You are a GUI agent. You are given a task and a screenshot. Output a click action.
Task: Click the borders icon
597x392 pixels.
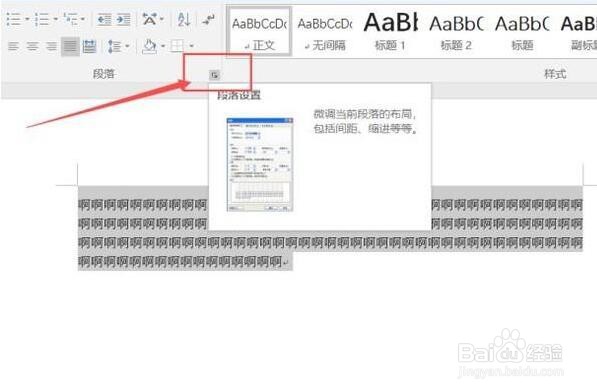pyautogui.click(x=177, y=46)
